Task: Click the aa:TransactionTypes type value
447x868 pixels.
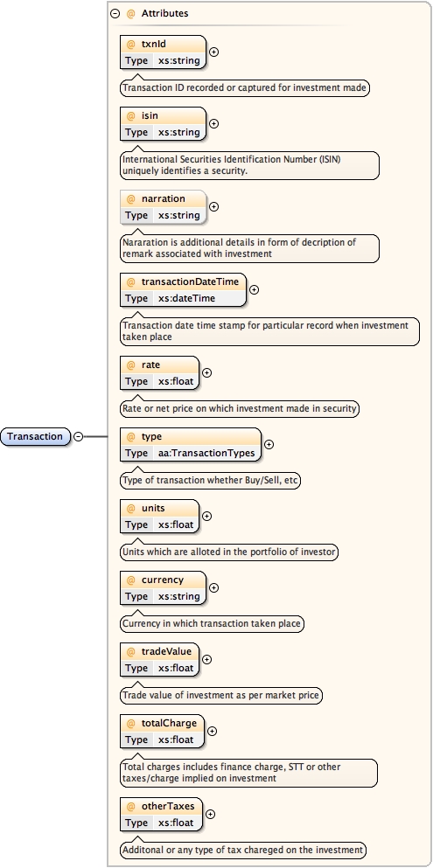Action: (206, 453)
